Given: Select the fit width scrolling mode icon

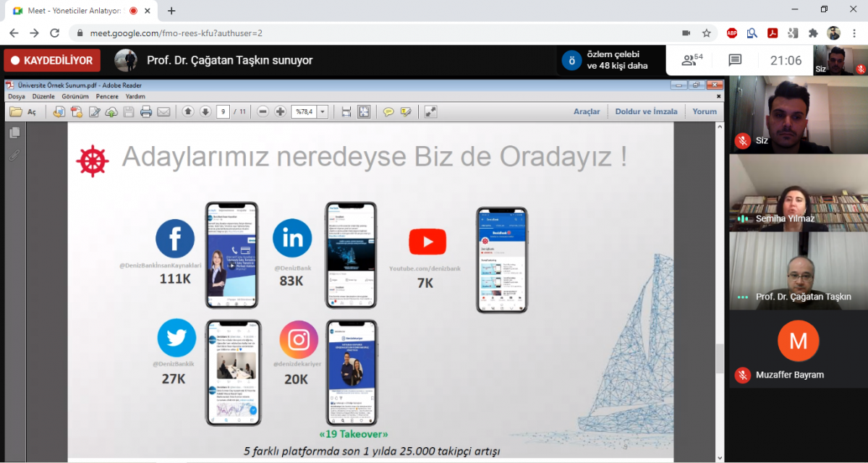Looking at the screenshot, I should (x=346, y=111).
